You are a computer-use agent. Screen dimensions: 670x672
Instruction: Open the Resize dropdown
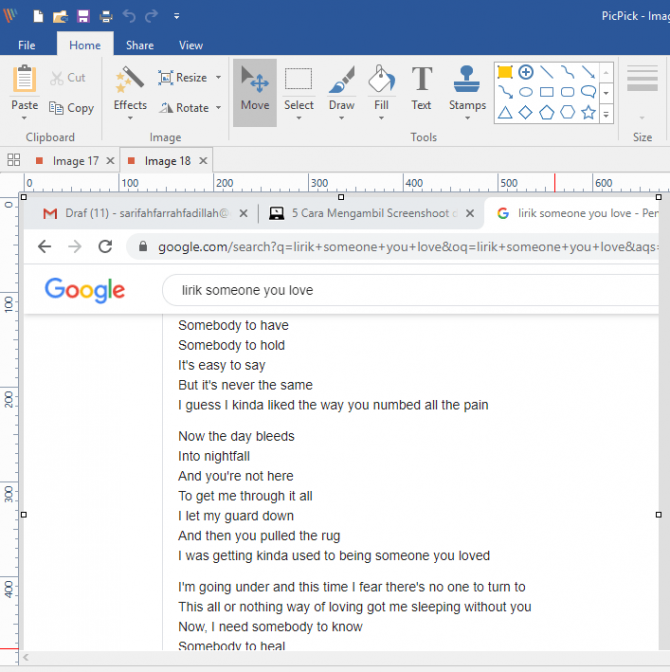pyautogui.click(x=218, y=78)
